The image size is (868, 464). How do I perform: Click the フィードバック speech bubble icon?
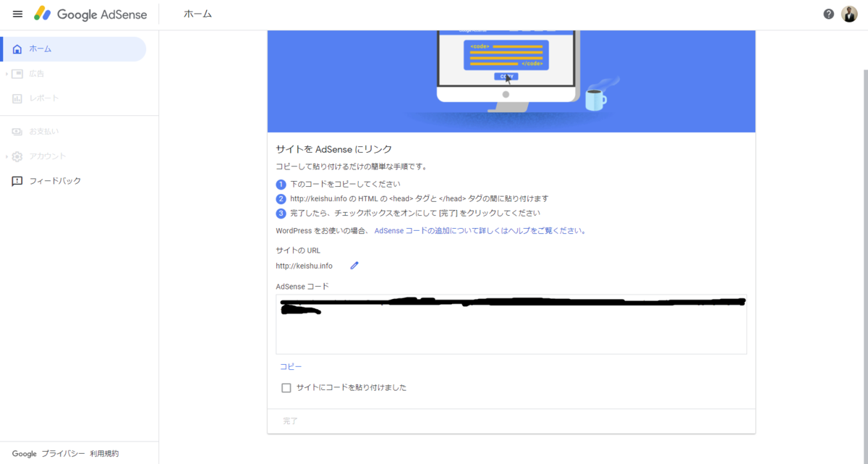(x=17, y=181)
